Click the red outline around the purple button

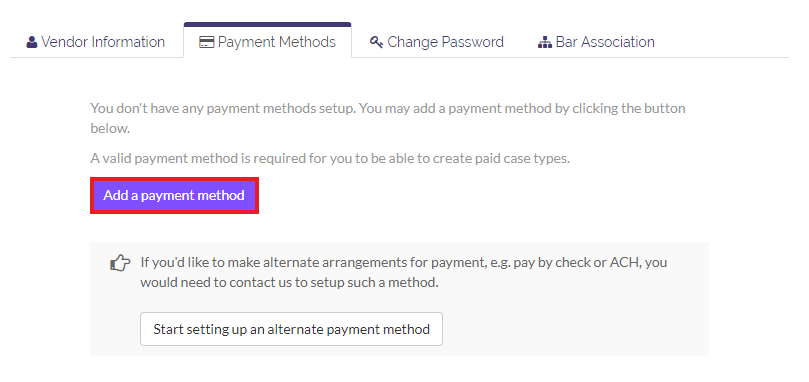coord(174,179)
